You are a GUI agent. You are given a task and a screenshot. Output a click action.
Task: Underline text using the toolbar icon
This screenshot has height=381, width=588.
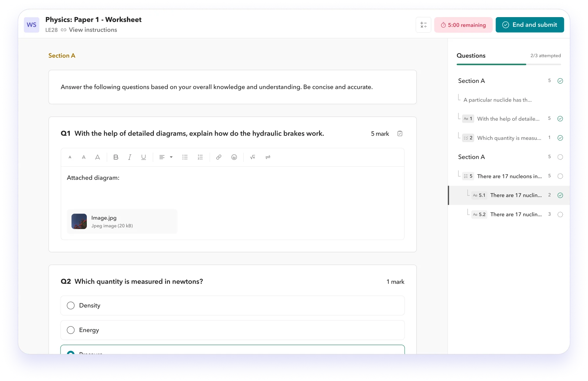click(x=143, y=157)
